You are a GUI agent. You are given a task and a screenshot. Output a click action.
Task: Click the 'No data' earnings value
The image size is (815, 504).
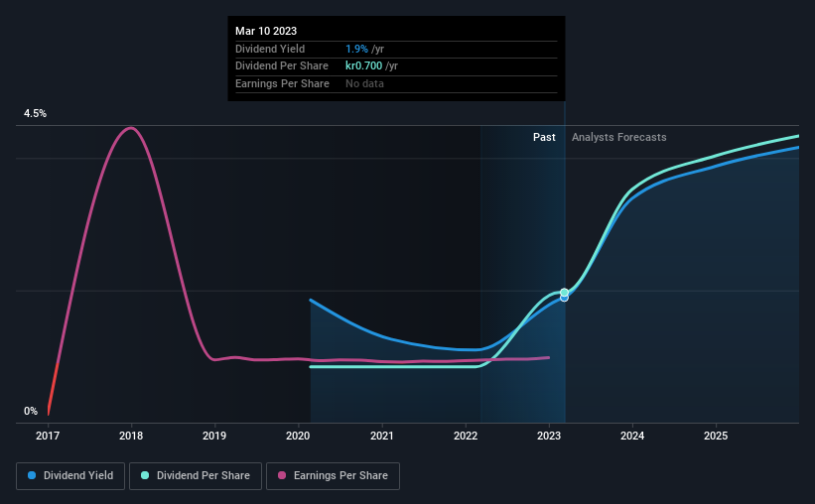click(365, 83)
